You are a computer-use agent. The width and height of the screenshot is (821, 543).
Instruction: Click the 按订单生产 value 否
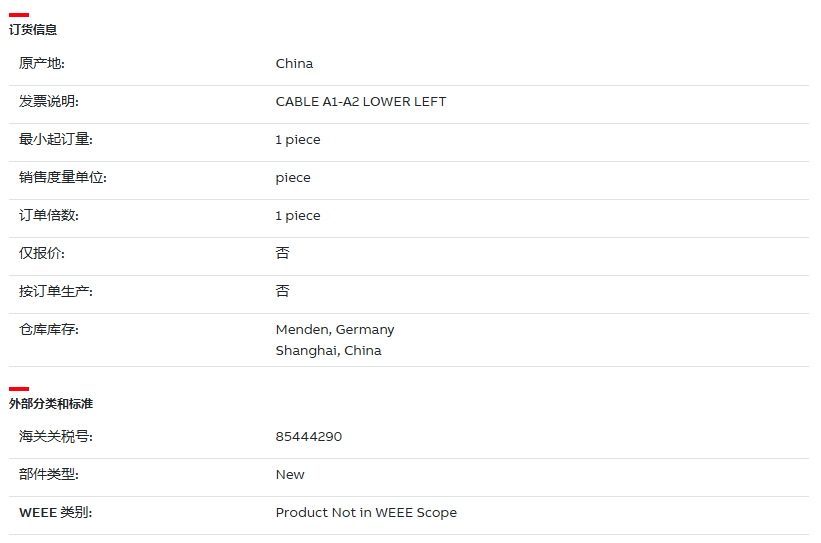pyautogui.click(x=282, y=291)
